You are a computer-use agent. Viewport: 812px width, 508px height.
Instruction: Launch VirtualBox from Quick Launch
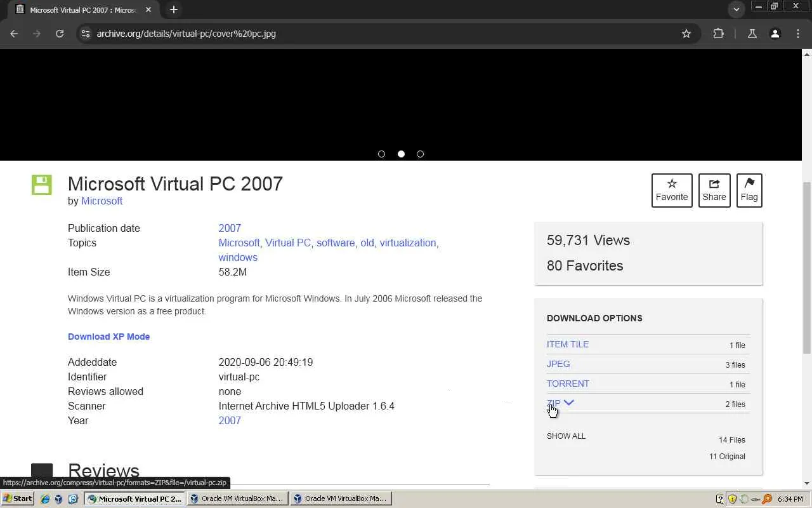[x=58, y=499]
